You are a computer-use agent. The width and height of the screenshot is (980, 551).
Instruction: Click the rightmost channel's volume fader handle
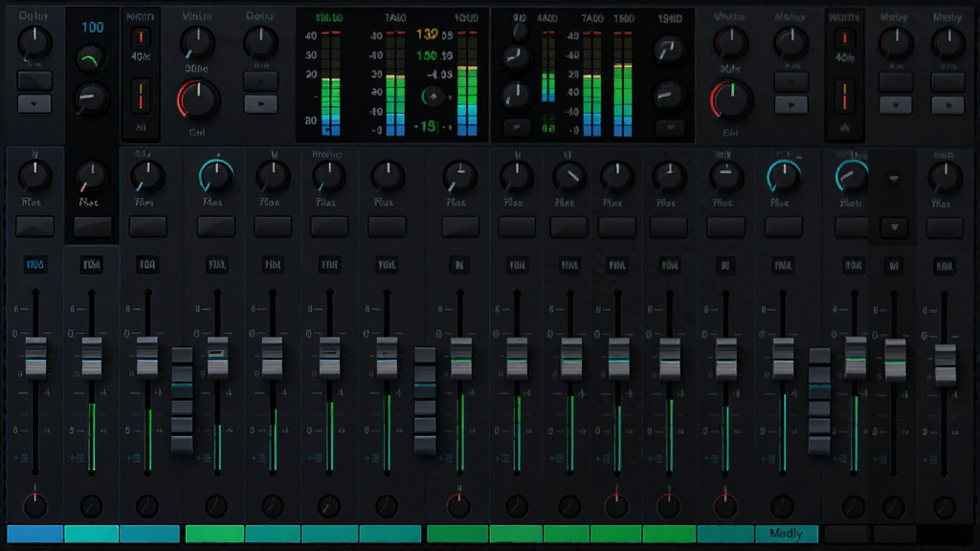[x=945, y=364]
